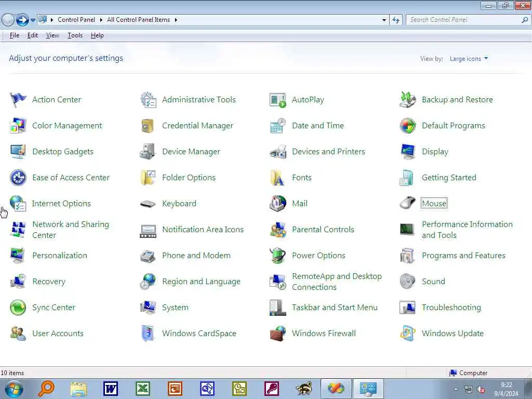
Task: Launch Word from the taskbar
Action: pos(111,389)
